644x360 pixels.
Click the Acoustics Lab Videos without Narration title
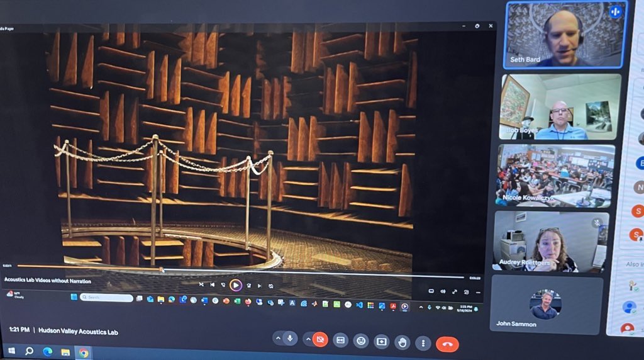pos(48,280)
